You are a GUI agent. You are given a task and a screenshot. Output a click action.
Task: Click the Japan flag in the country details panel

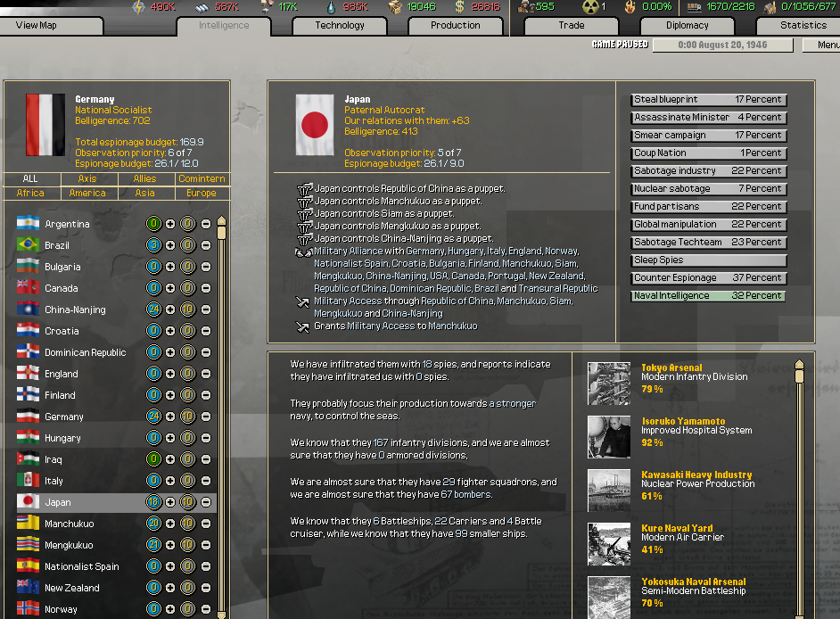tap(315, 125)
